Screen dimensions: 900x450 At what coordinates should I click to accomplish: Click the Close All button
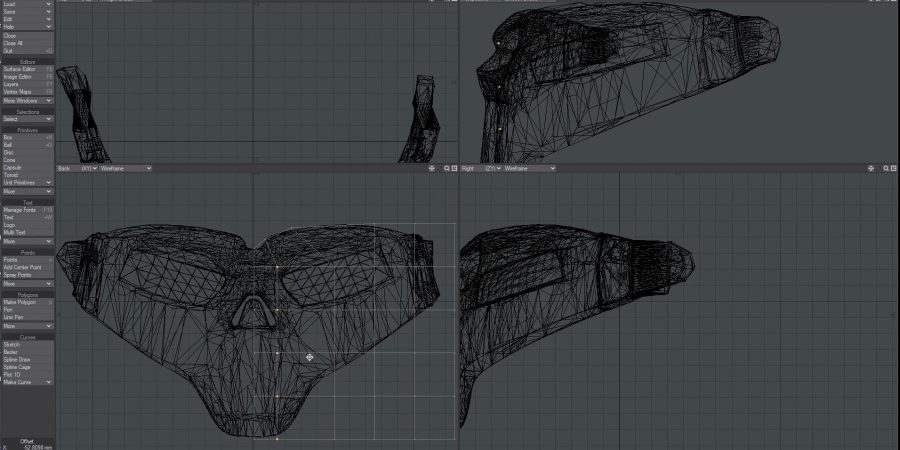point(27,43)
